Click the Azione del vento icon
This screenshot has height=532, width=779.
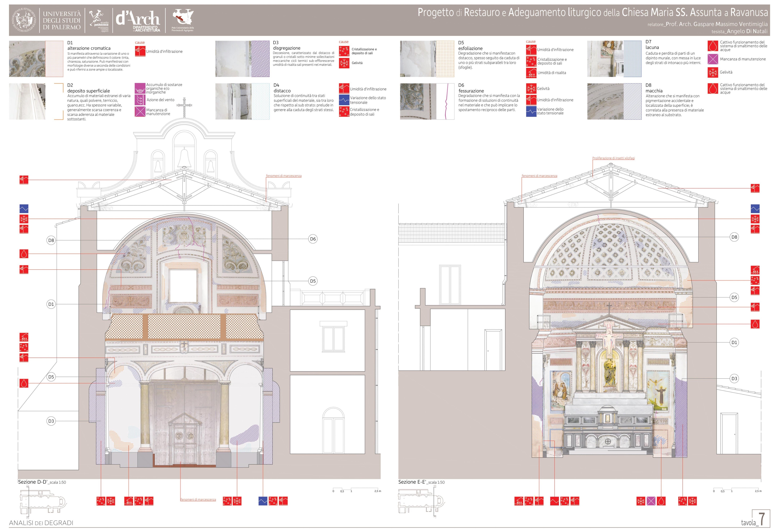click(x=140, y=100)
